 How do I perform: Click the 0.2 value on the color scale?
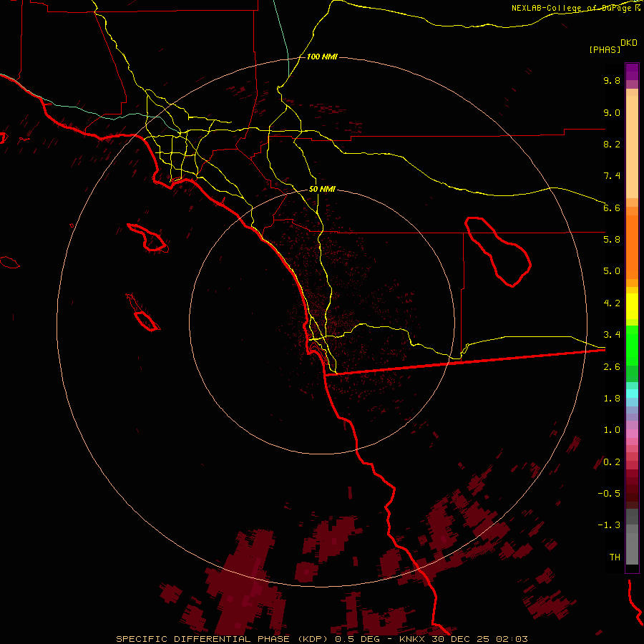point(612,462)
